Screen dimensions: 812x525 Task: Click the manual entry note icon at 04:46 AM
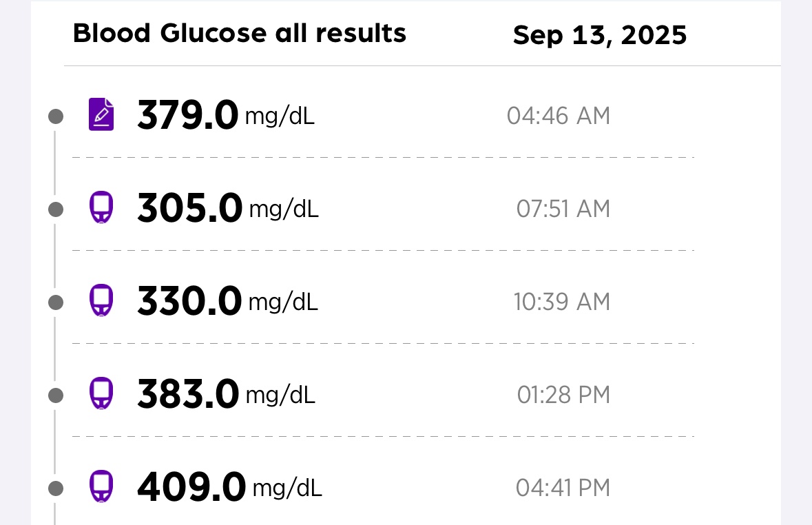point(101,114)
